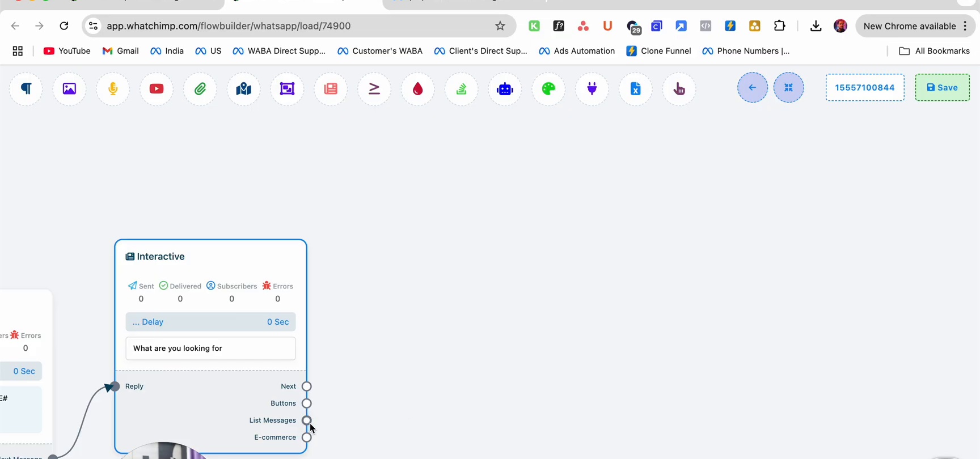The image size is (980, 459).
Task: Click the 'What are you looking for' message
Action: [210, 348]
